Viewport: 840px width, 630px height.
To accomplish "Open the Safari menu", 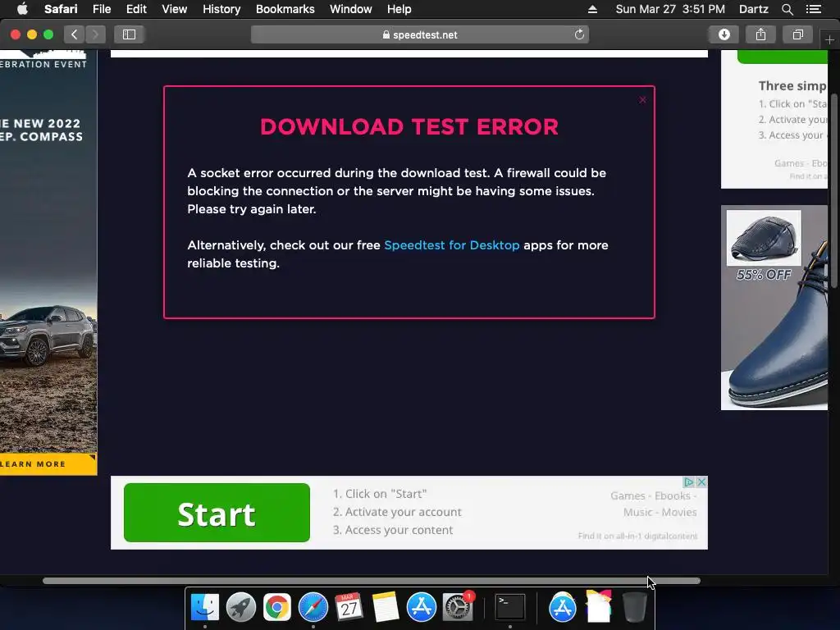I will click(61, 9).
